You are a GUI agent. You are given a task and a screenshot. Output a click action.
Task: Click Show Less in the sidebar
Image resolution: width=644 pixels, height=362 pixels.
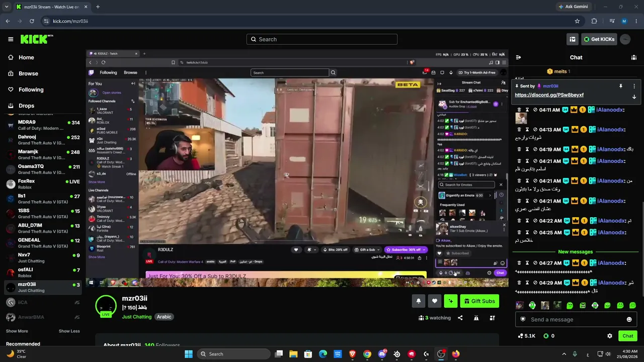[x=69, y=331]
